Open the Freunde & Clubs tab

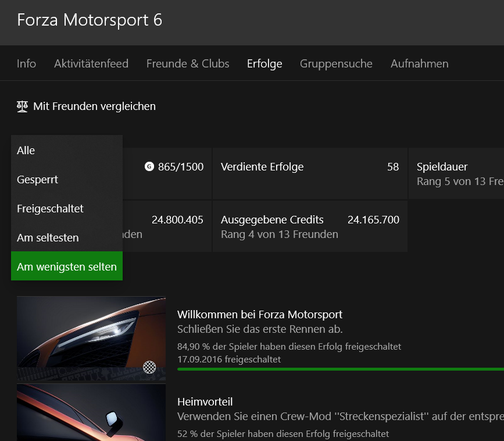pyautogui.click(x=188, y=63)
